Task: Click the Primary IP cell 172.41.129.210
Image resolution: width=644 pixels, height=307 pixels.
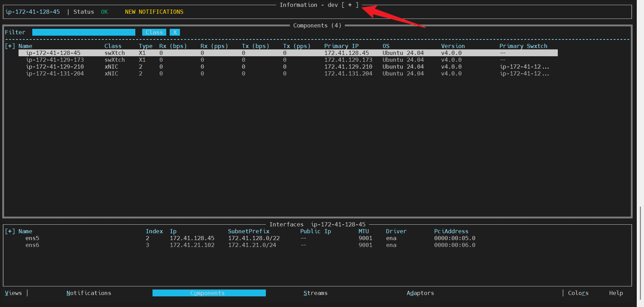Action: pyautogui.click(x=348, y=67)
